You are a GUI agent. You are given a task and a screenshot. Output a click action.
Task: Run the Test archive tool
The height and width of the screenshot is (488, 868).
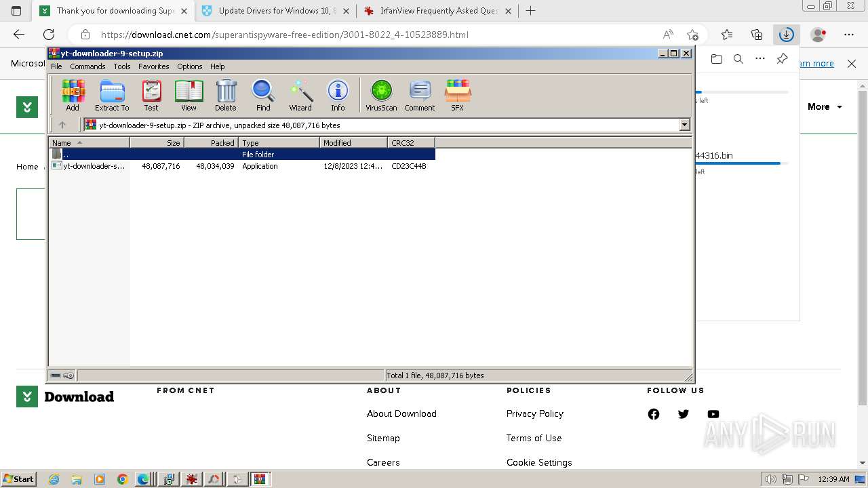[151, 95]
